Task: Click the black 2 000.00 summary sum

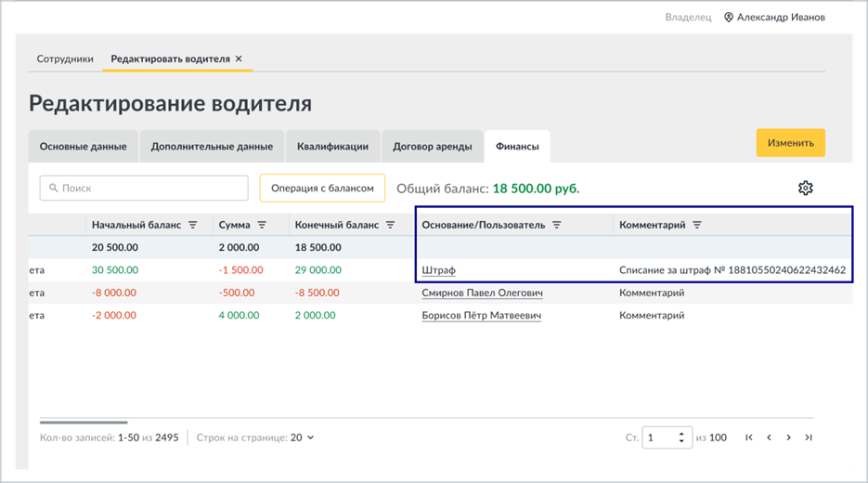Action: click(240, 248)
